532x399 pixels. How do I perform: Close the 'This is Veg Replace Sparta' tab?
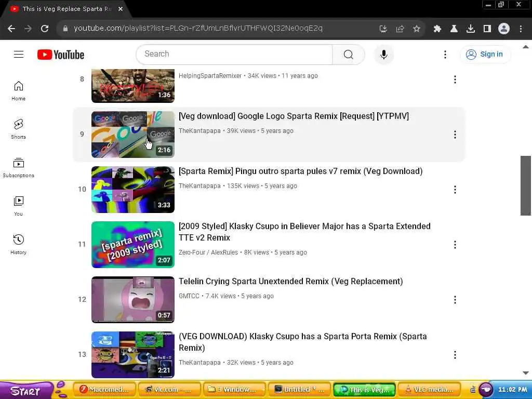click(121, 9)
